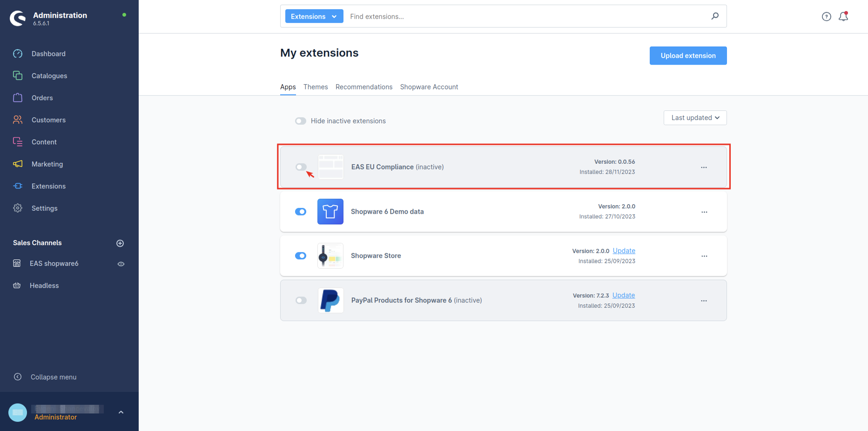Open the Last updated sorting dropdown

pos(695,118)
